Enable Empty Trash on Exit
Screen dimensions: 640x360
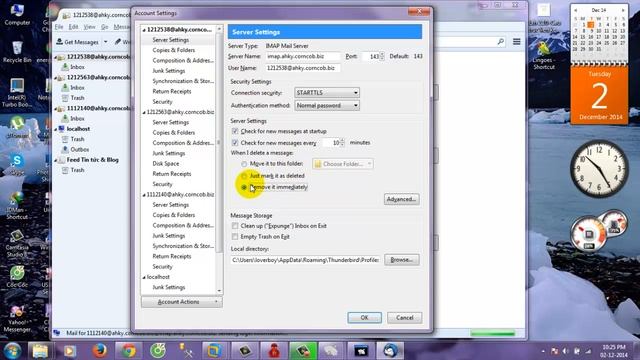pyautogui.click(x=235, y=237)
